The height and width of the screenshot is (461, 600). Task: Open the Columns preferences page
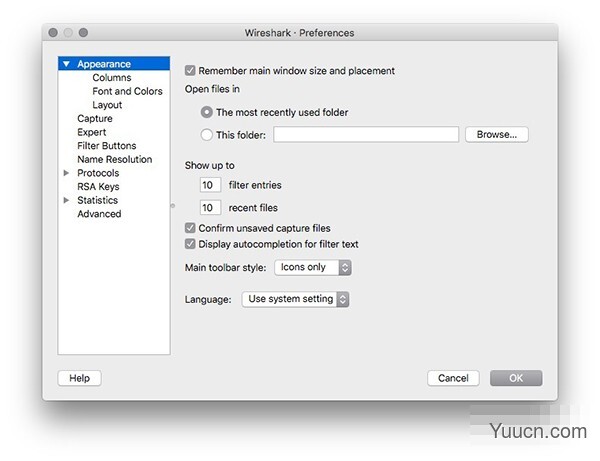112,78
